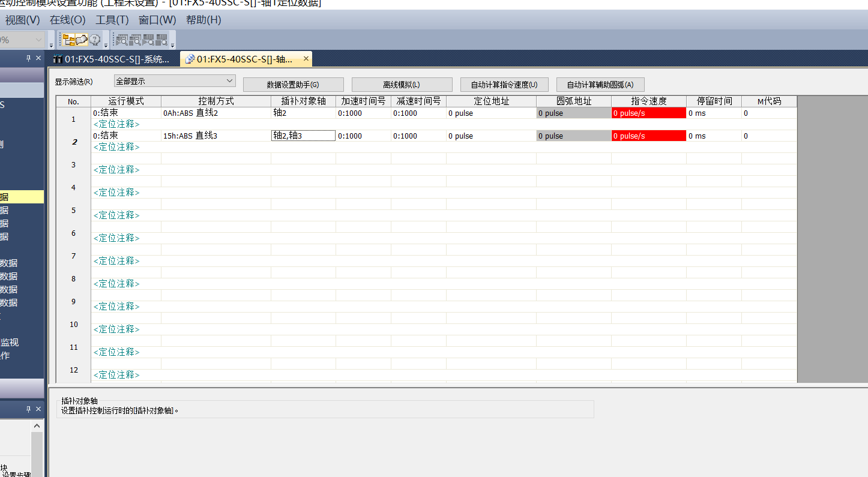Expand the overflow arrow after the monitor icons

pos(173,45)
